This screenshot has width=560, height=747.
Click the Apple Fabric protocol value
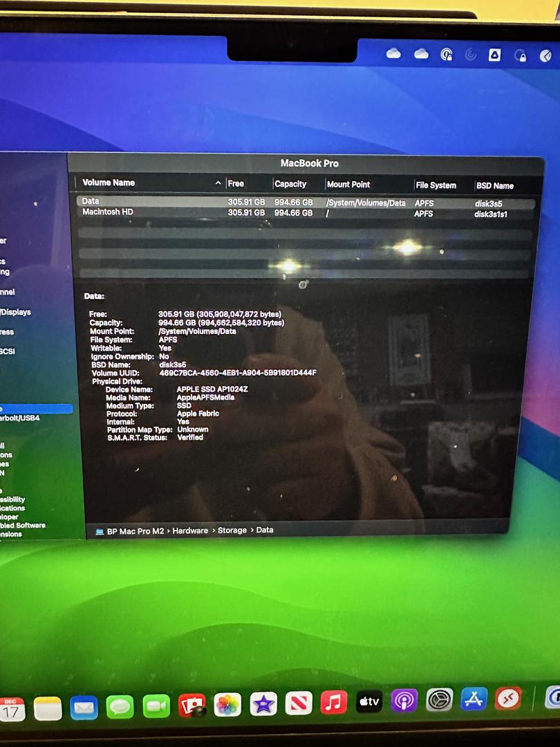[198, 414]
